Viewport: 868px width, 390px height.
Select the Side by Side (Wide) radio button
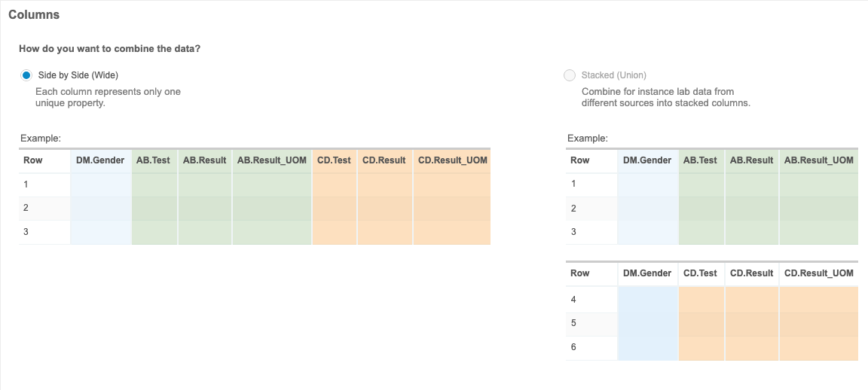pyautogui.click(x=26, y=75)
